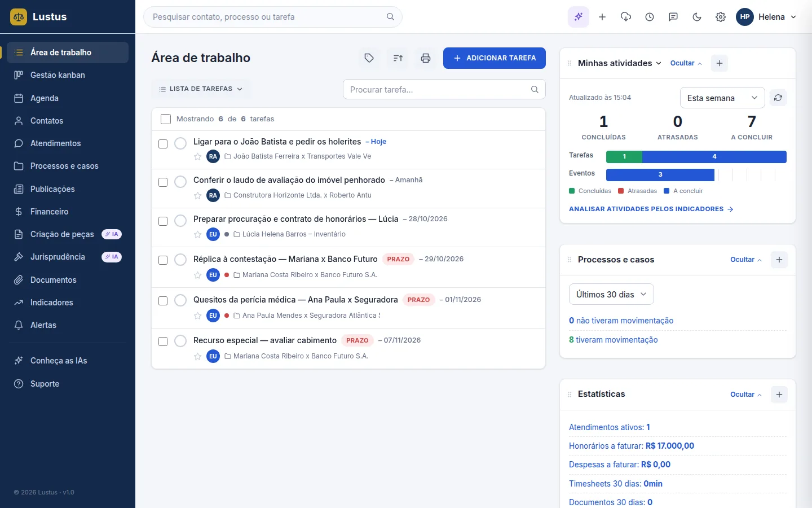812x508 pixels.
Task: Click plus button in Minhas atividades panel
Action: [720, 63]
